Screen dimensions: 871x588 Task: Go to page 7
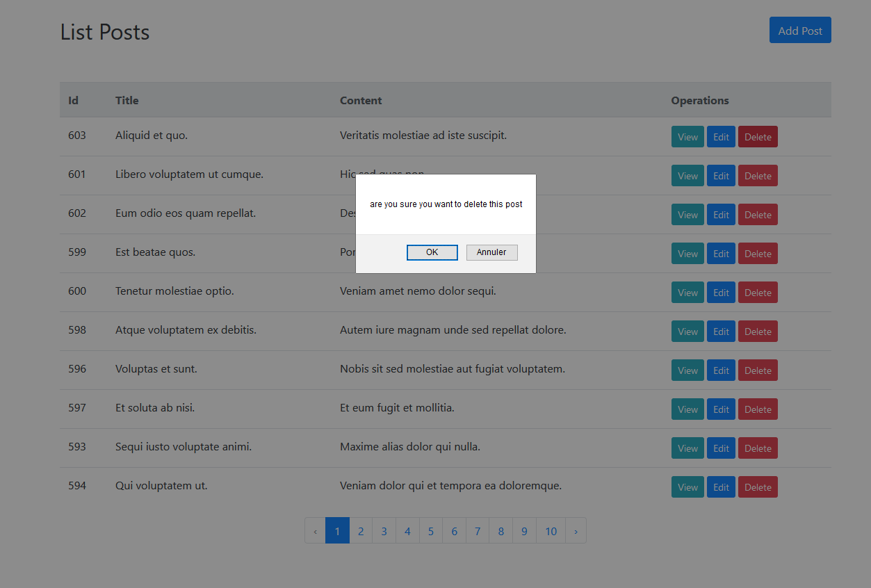[x=478, y=531]
